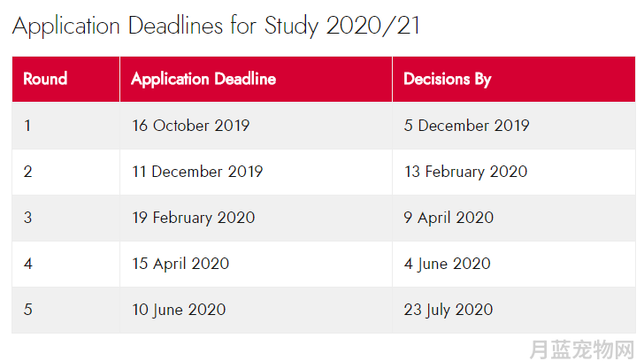Select the page heading Application Deadlines for Study
The width and height of the screenshot is (644, 361).
tap(216, 26)
